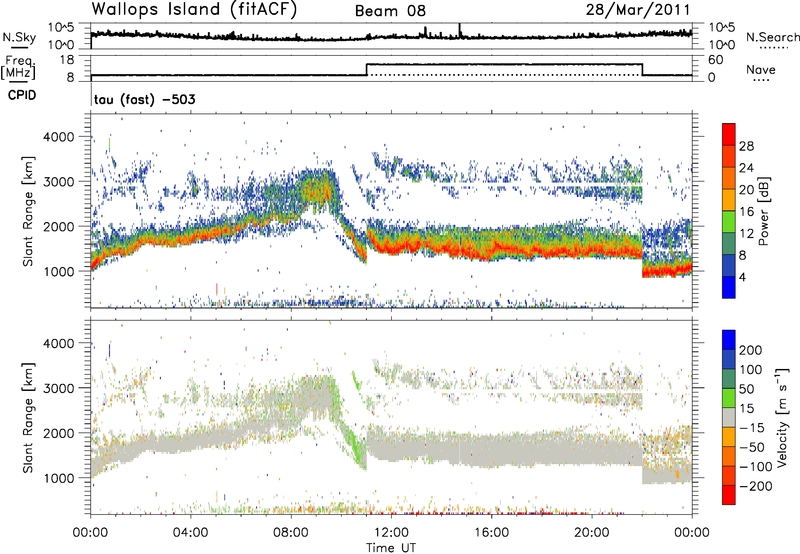Viewport: 800px width, 554px height.
Task: Click the '16:00' time tick label
Action: click(491, 533)
